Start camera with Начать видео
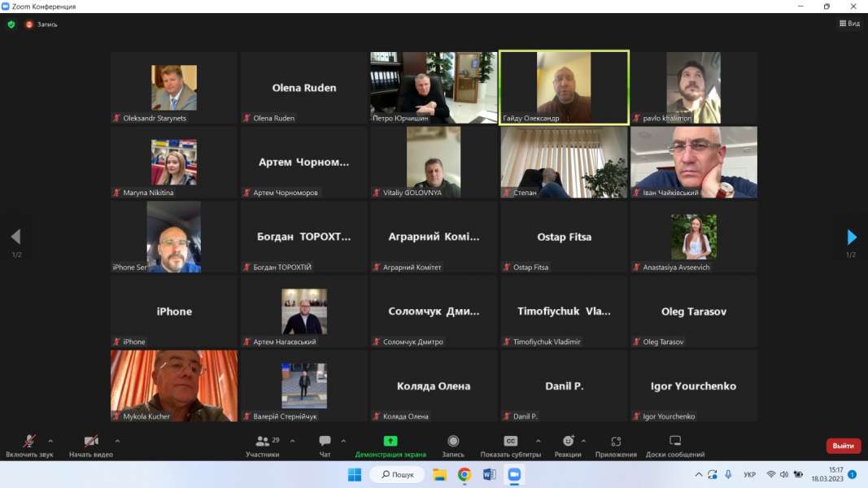 (91, 442)
